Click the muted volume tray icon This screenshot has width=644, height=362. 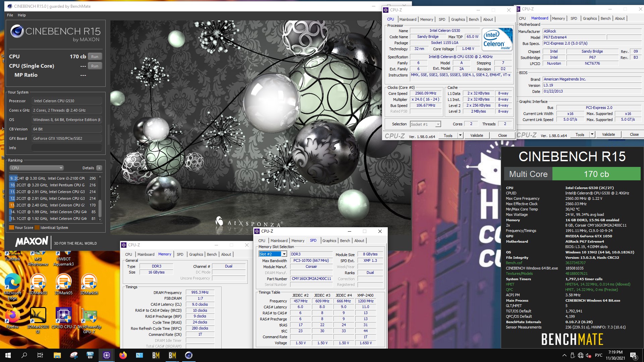(589, 355)
